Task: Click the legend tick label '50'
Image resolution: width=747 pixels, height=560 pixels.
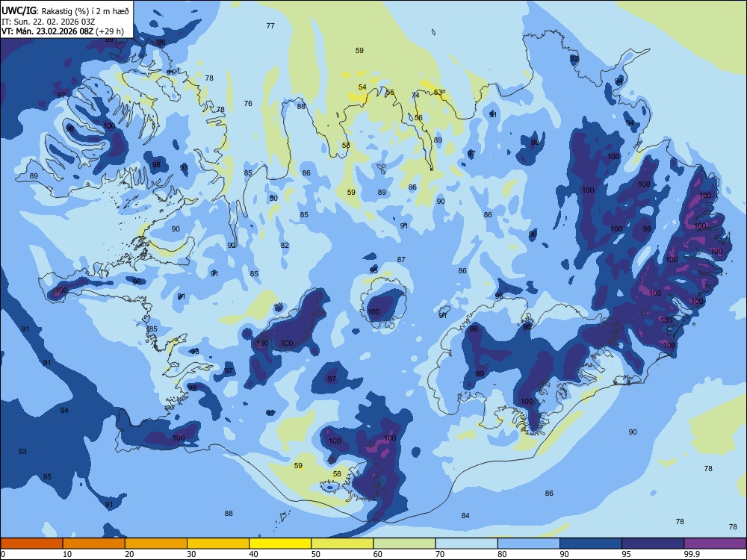Action: 315,554
